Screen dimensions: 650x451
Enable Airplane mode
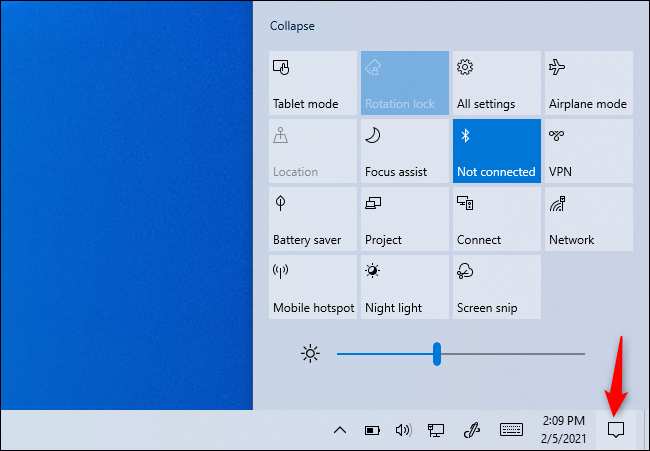pos(589,84)
